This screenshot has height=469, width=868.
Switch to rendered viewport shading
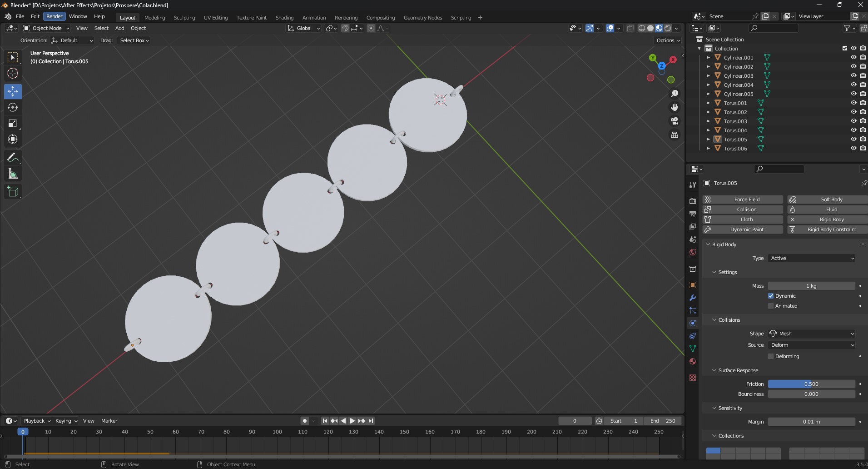click(668, 28)
